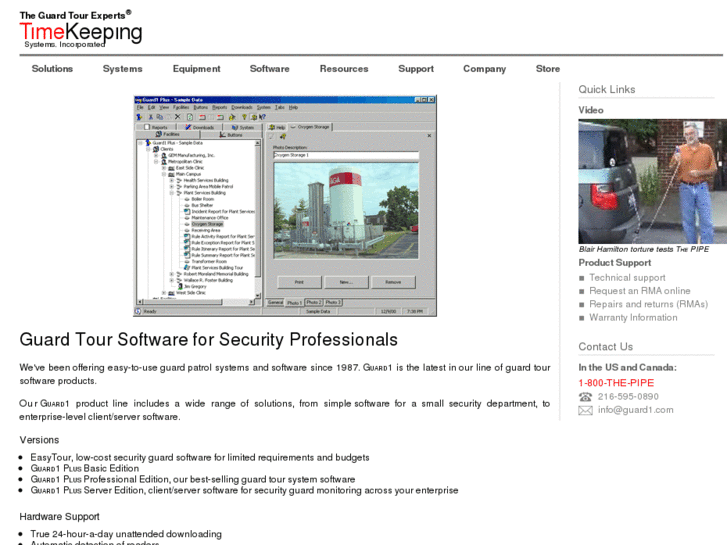Image resolution: width=727 pixels, height=545 pixels.
Task: Click the Print button in Guard1 window
Action: pyautogui.click(x=299, y=282)
